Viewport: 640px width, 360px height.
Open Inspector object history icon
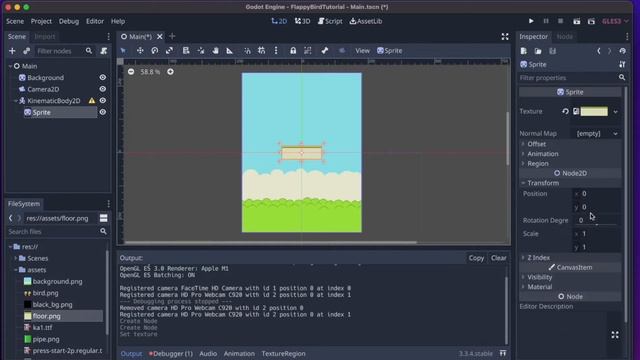pos(622,51)
